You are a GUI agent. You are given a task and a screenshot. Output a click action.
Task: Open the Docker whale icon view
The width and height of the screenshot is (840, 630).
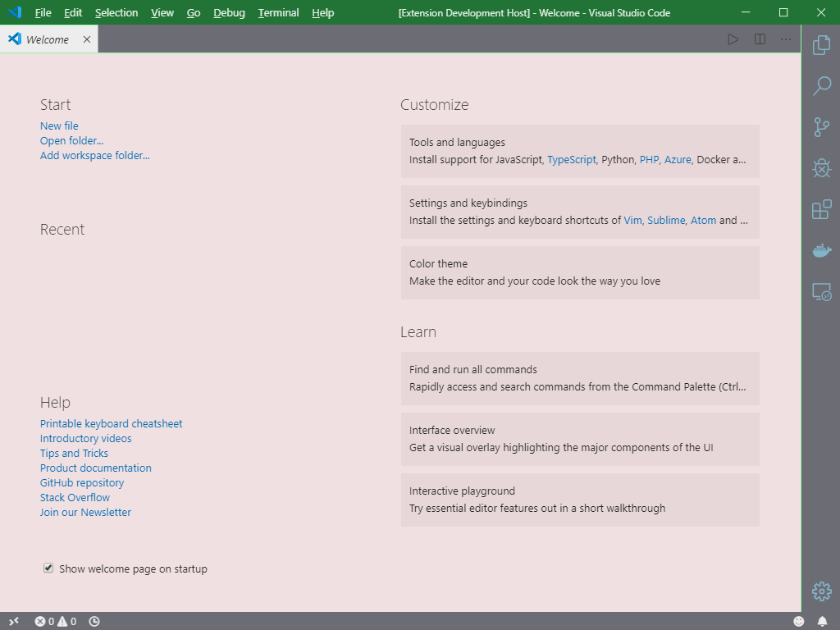coord(821,250)
